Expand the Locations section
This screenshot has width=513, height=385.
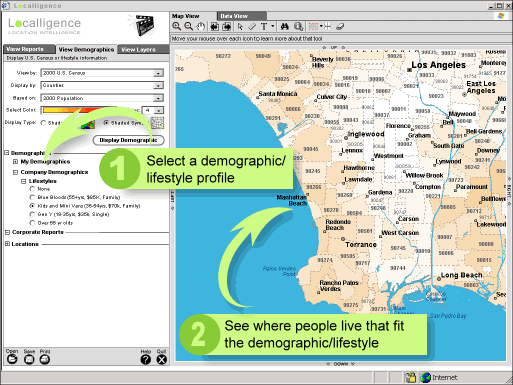(x=7, y=244)
